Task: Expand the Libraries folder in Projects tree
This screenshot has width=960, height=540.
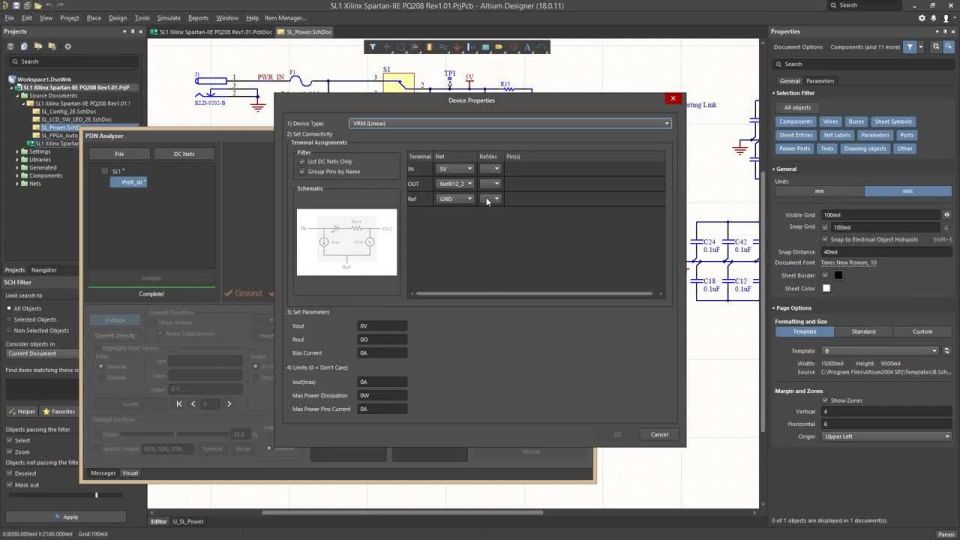Action: tap(17, 159)
